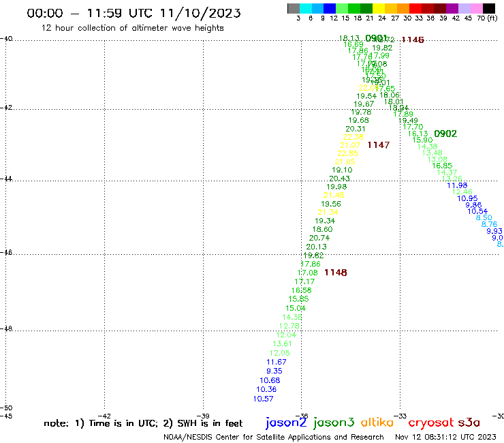
Task: Select the 1146 time stamp label
Action: pyautogui.click(x=413, y=40)
